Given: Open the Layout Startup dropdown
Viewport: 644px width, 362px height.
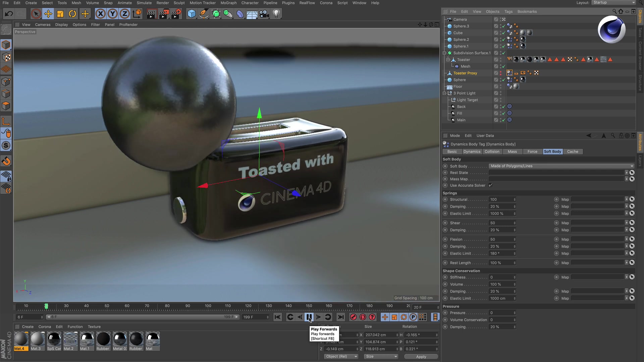Looking at the screenshot, I should coord(613,3).
